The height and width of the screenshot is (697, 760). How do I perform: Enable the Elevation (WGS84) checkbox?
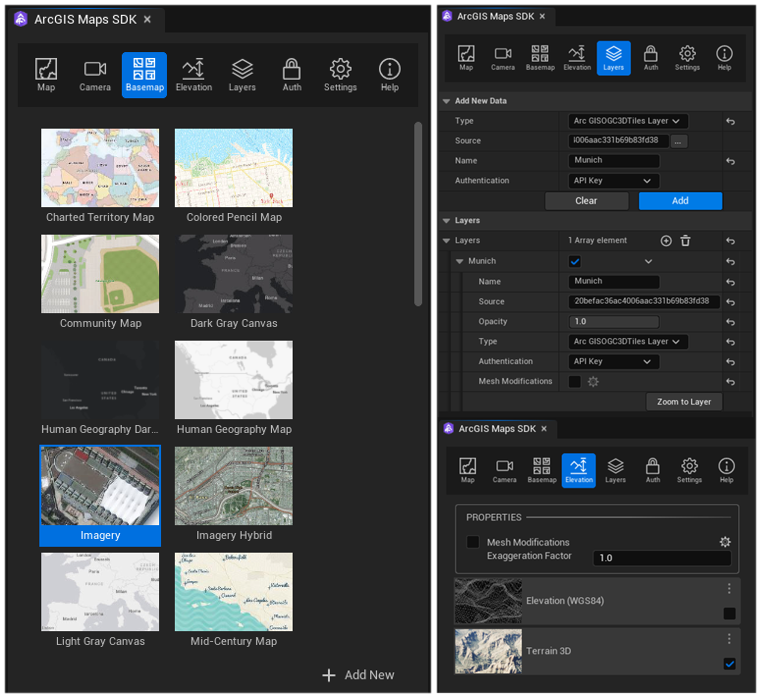(729, 614)
